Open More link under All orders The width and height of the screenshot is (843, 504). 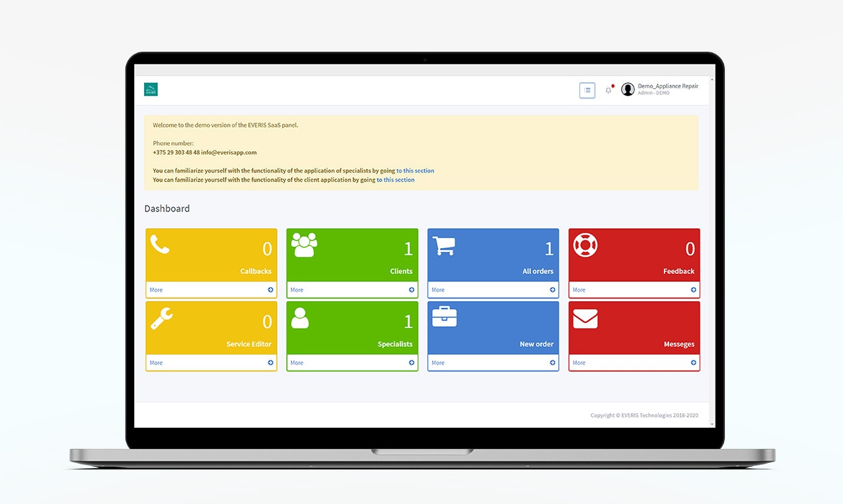(438, 290)
